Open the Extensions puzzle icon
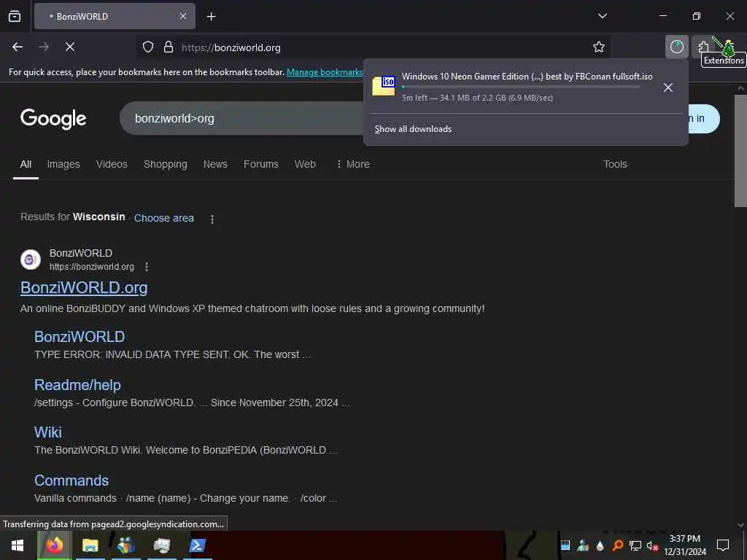 tap(703, 47)
